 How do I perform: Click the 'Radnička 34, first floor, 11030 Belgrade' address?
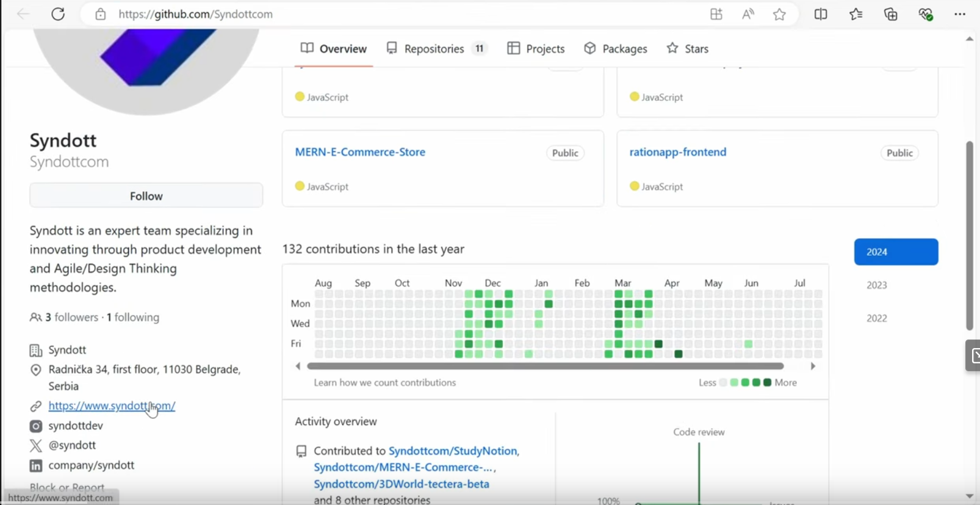pyautogui.click(x=145, y=378)
